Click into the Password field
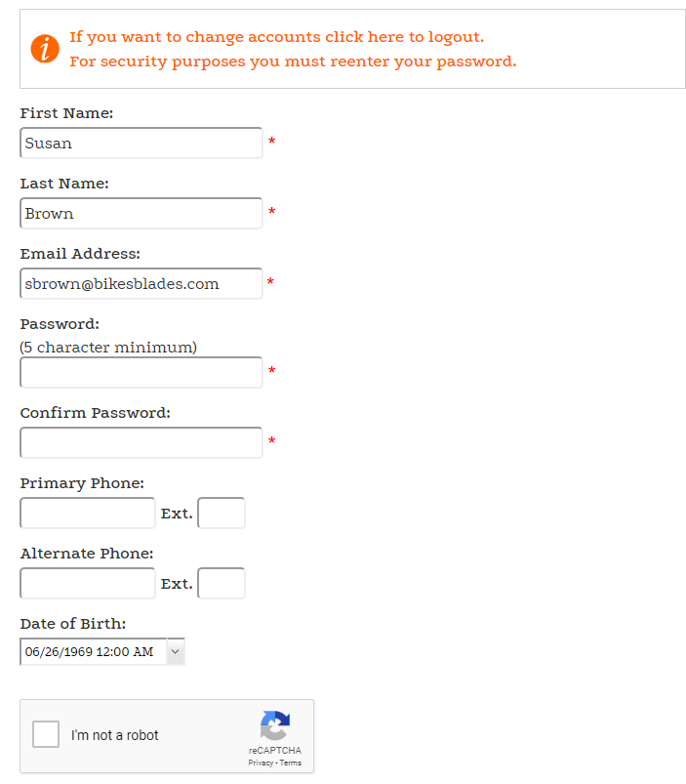Image resolution: width=686 pixels, height=784 pixels. pos(141,372)
